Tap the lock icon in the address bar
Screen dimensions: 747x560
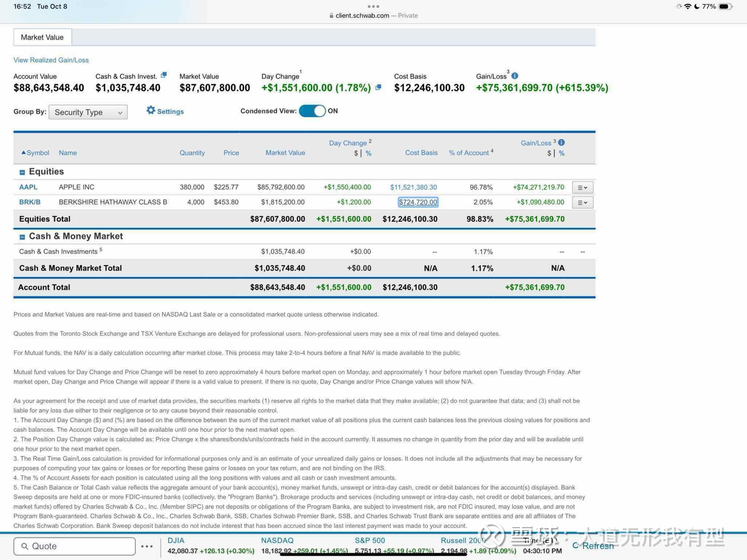coord(331,16)
